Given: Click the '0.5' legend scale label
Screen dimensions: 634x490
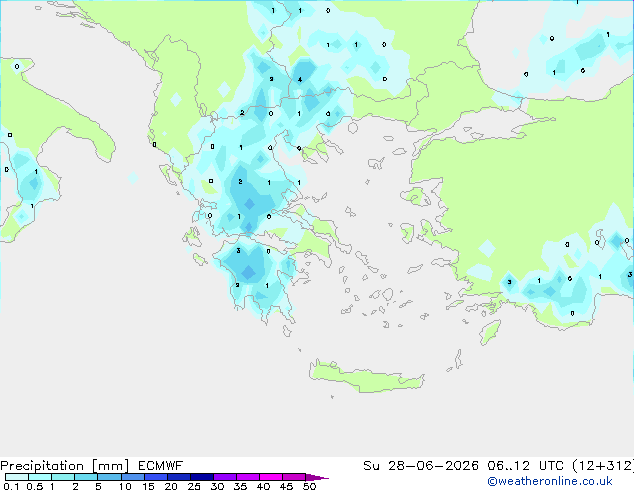Looking at the screenshot, I should click(x=35, y=486).
